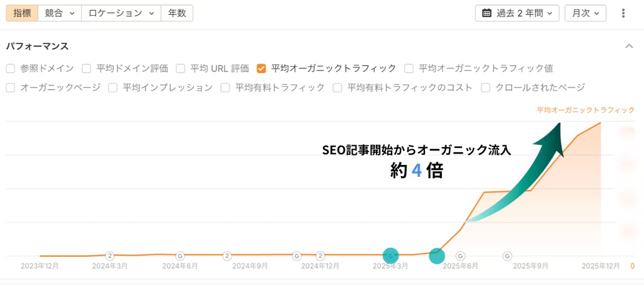The width and height of the screenshot is (644, 285).
Task: Uncheck 平均オーガニックトラフィック checkbox
Action: [261, 69]
